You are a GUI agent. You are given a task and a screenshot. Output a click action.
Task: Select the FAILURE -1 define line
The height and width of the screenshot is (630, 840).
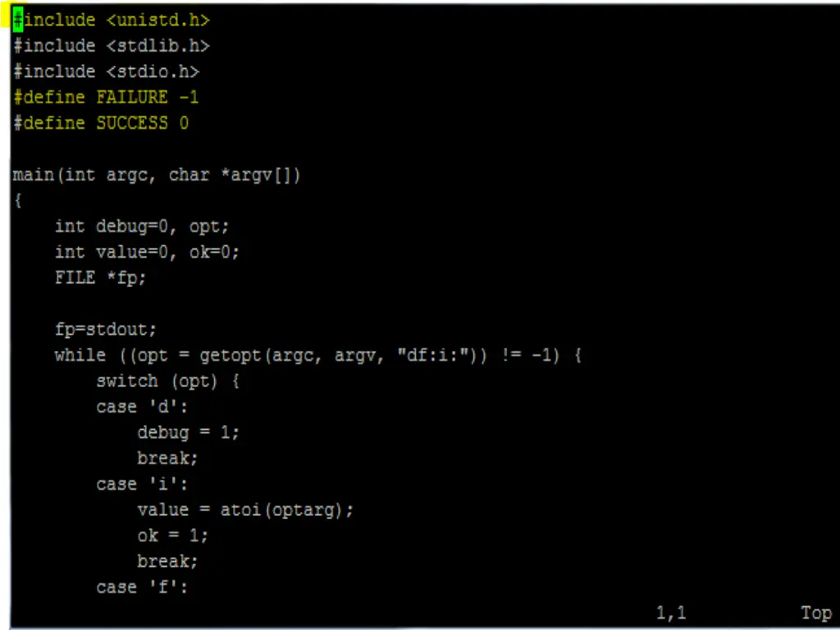point(106,97)
